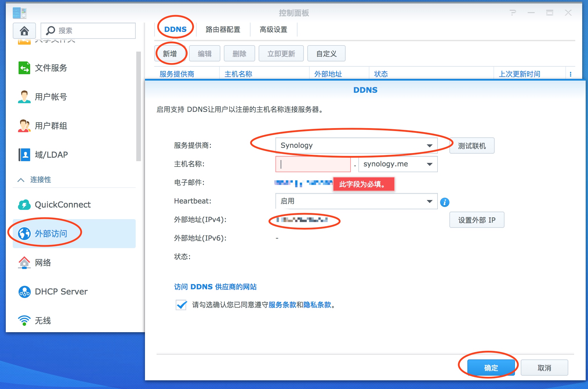Open 无线 wireless wifi icon

point(24,321)
